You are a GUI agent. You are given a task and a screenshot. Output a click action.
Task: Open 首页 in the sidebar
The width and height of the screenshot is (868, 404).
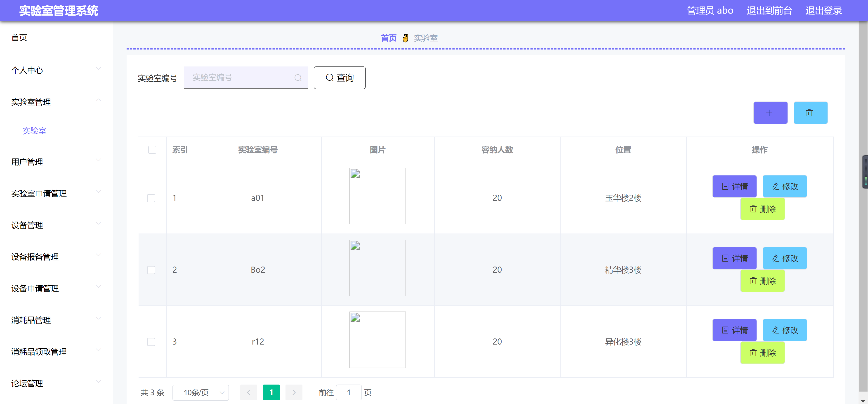pyautogui.click(x=19, y=37)
